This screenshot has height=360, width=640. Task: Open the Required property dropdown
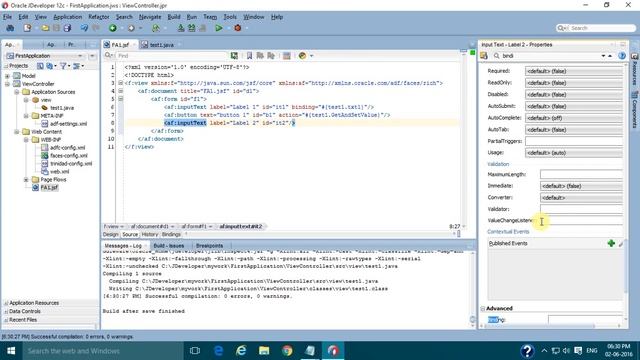click(573, 71)
